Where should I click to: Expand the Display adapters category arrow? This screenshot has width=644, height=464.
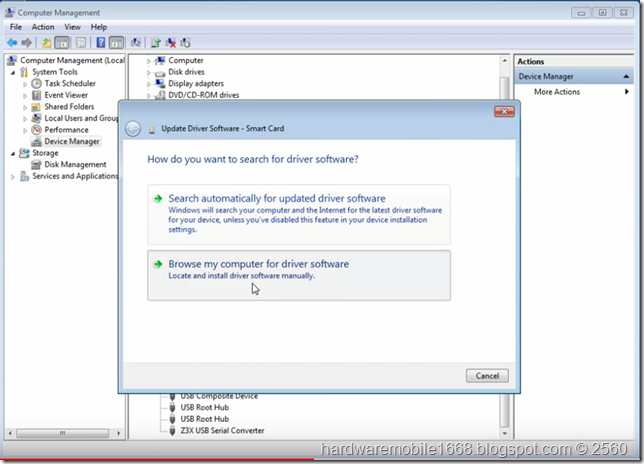coord(149,84)
